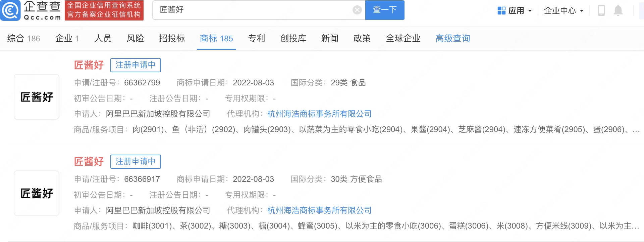
Task: Click the 应用 grid icon
Action: pyautogui.click(x=501, y=11)
